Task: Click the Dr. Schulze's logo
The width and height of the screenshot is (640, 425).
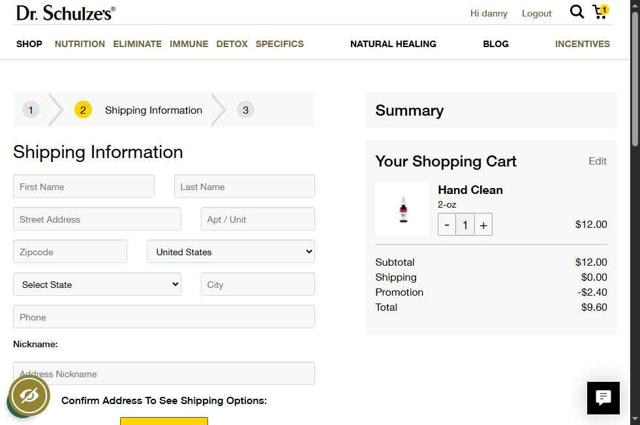Action: coord(66,13)
